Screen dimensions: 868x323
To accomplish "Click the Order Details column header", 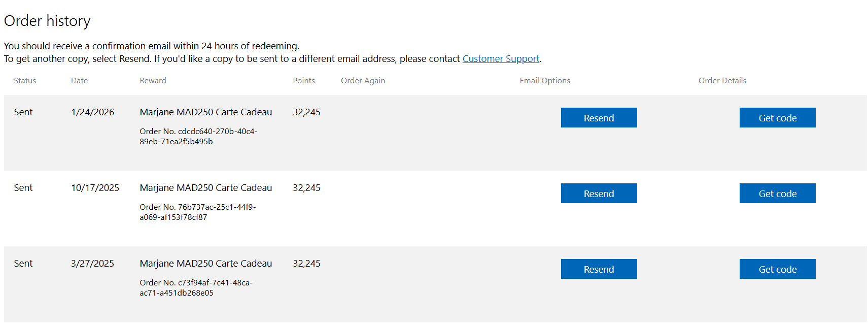I will coord(722,80).
